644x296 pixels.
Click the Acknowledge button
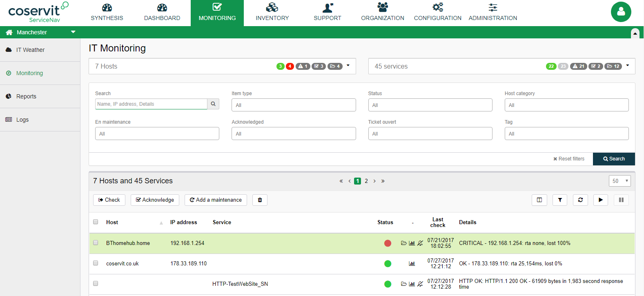(x=155, y=200)
